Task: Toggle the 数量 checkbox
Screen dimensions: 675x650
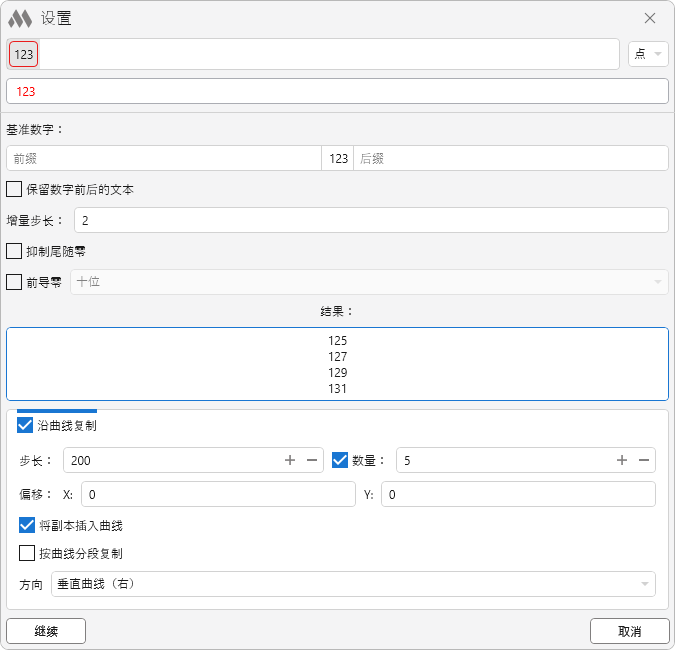Action: coord(340,460)
